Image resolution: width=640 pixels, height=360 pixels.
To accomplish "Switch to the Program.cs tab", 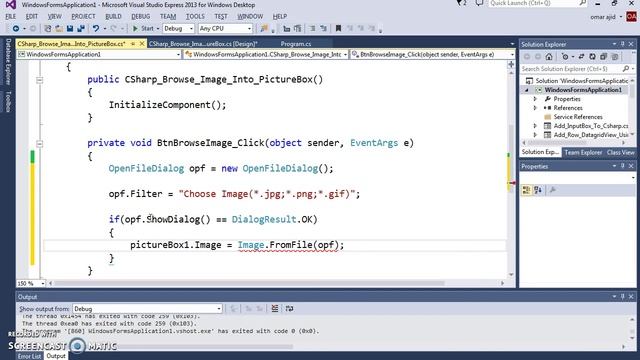I will [x=296, y=44].
